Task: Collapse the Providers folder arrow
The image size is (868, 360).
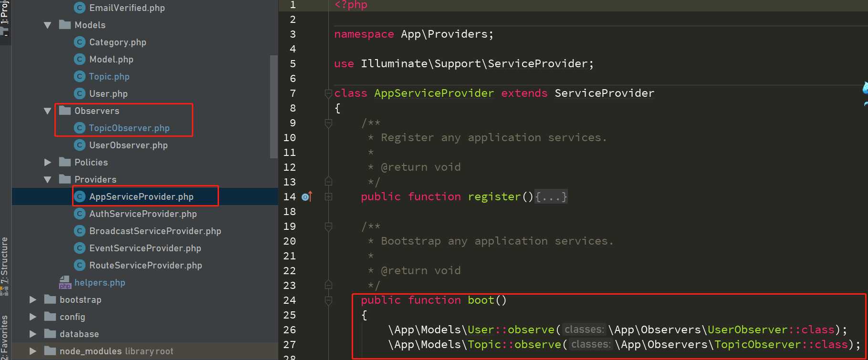Action: pos(47,180)
